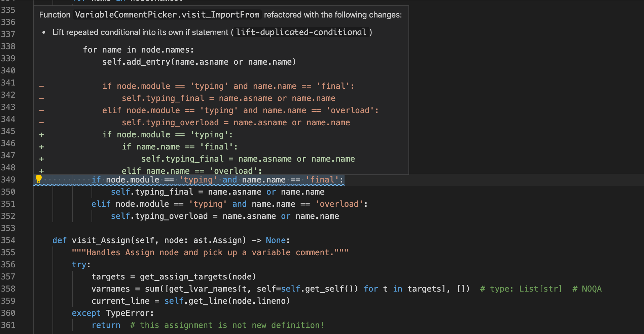This screenshot has width=644, height=334.
Task: Click line number 349 in the gutter
Action: [8, 180]
